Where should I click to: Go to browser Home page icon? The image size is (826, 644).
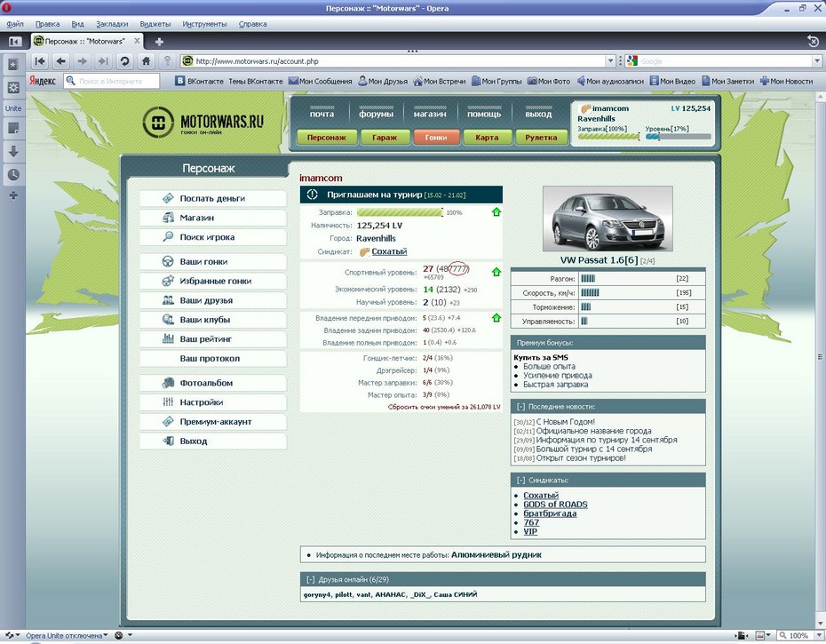click(146, 61)
